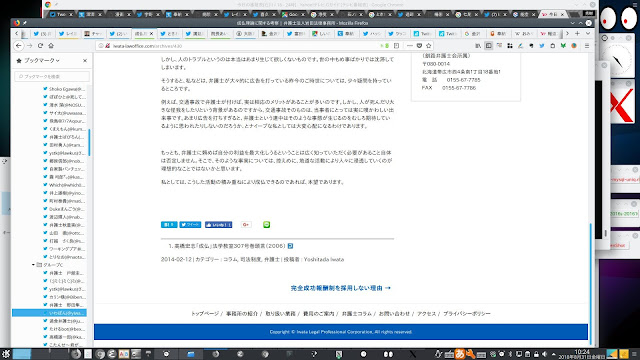640x360 pixels.
Task: Tweet this article via ツイート button
Action: [x=190, y=224]
